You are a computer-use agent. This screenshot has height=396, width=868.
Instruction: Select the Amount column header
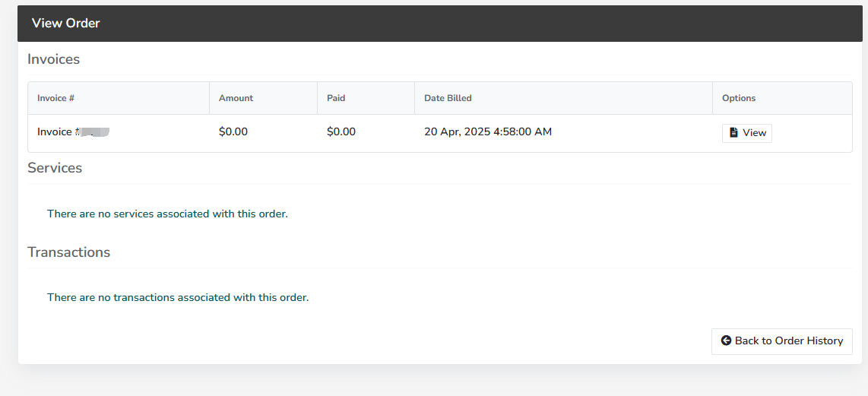tap(236, 98)
